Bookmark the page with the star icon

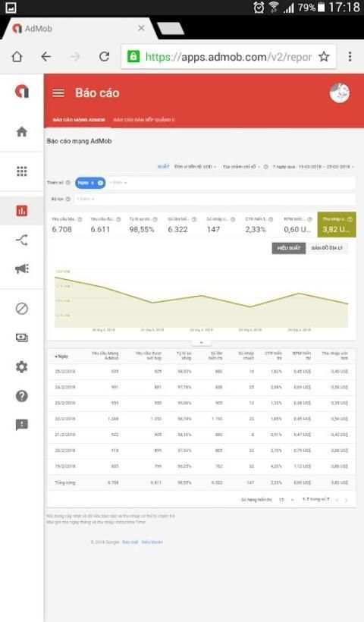click(x=324, y=57)
